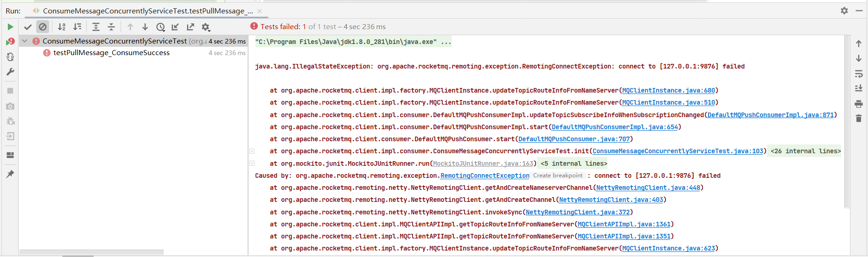The image size is (868, 257).
Task: Click the Create breakpoint inlay
Action: click(x=558, y=176)
